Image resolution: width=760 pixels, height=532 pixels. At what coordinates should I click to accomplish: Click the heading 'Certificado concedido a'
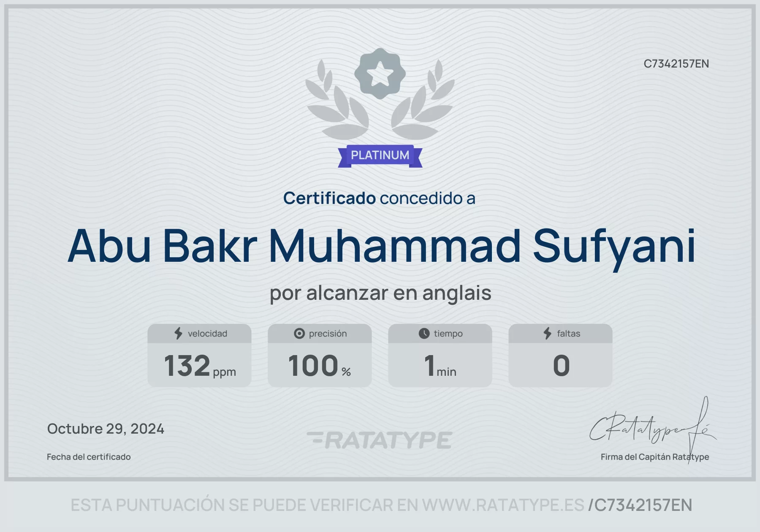[x=379, y=198]
